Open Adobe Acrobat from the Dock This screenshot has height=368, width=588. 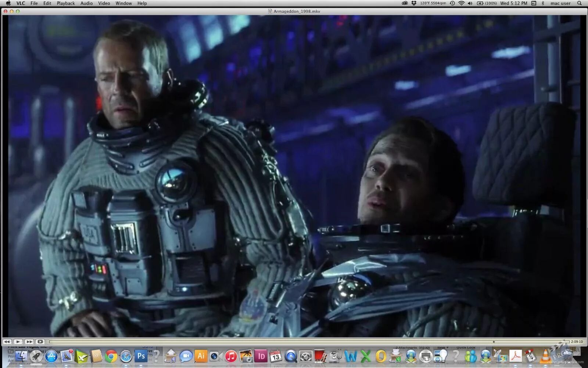pos(516,356)
